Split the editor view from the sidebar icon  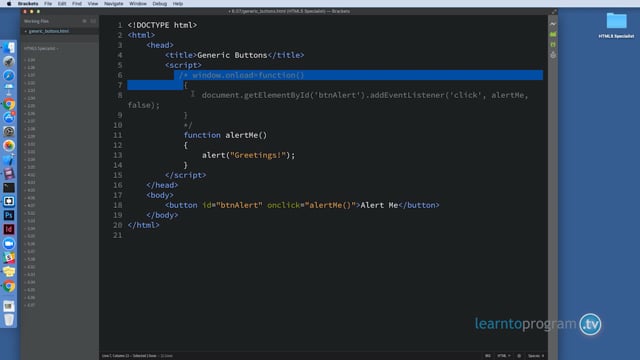(93, 21)
